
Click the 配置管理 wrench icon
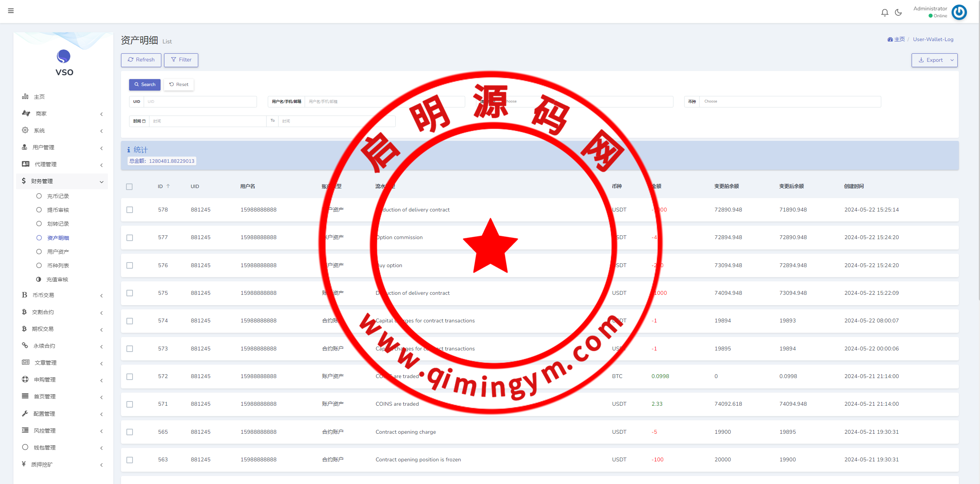25,413
